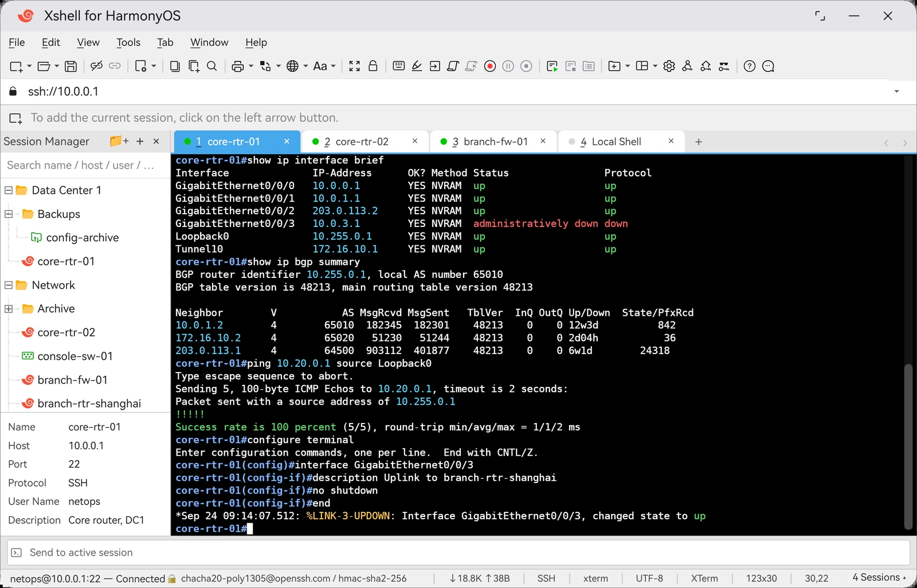This screenshot has height=588, width=917.
Task: Click the stop recording icon
Action: [526, 66]
